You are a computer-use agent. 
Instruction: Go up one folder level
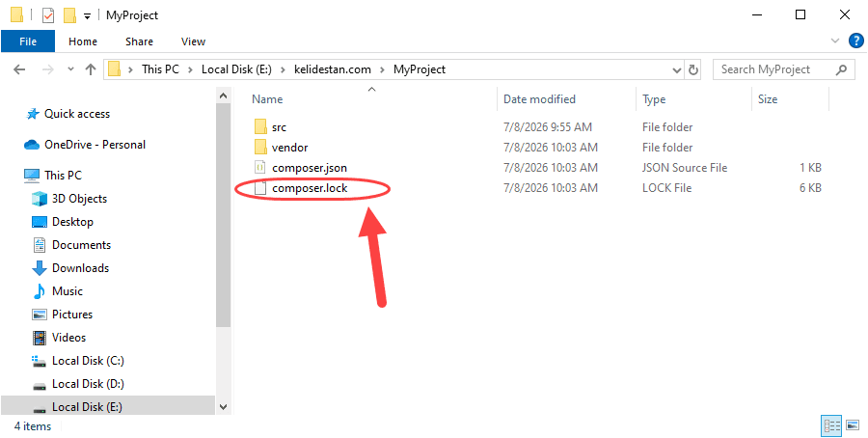pyautogui.click(x=91, y=69)
